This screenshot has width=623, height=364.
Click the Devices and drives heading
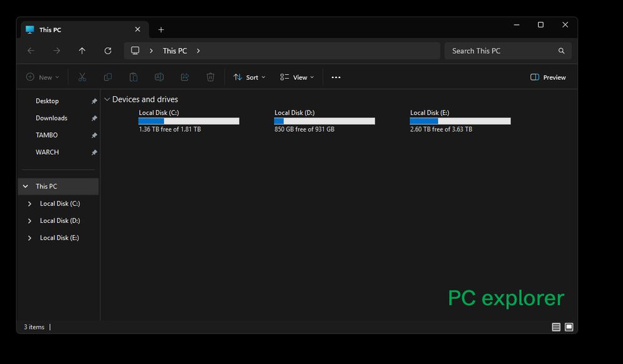pyautogui.click(x=145, y=99)
